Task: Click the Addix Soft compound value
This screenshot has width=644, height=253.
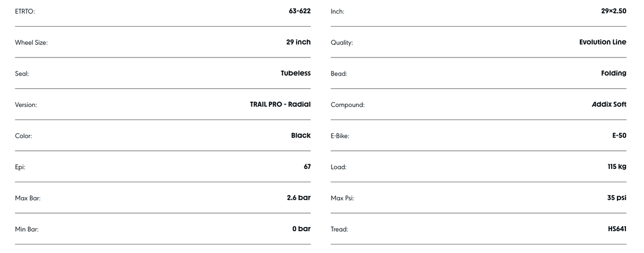Action: (608, 104)
